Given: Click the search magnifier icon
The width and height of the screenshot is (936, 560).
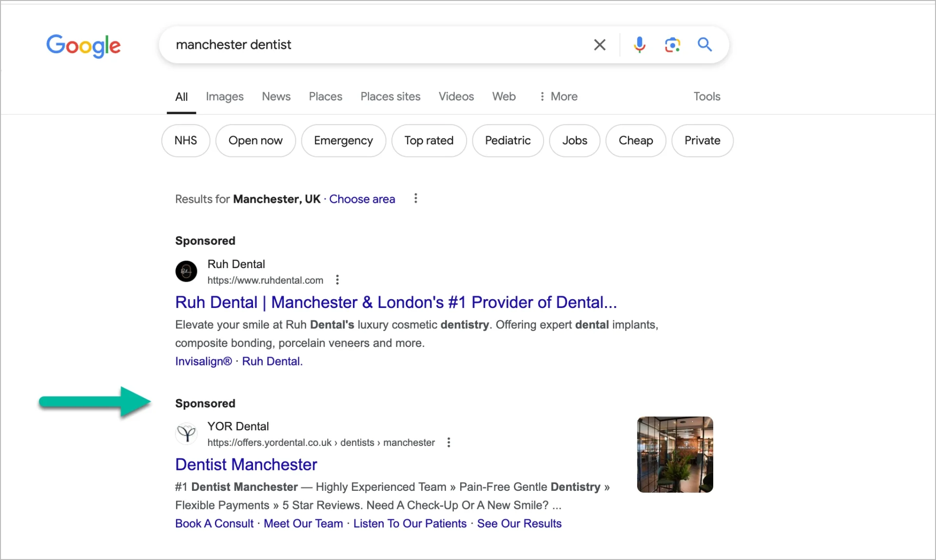Looking at the screenshot, I should [704, 44].
